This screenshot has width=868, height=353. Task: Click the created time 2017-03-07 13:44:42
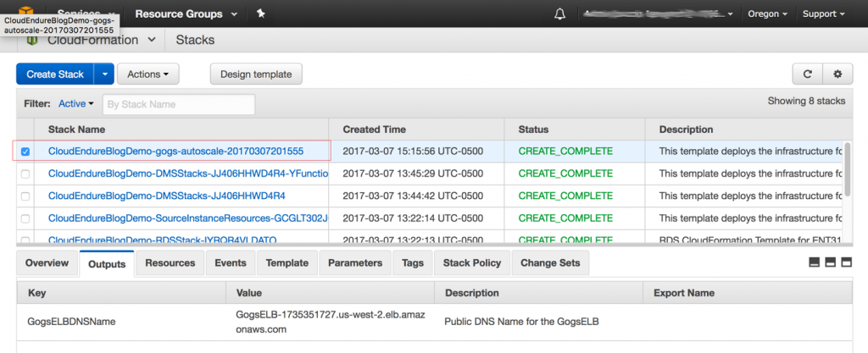[413, 196]
